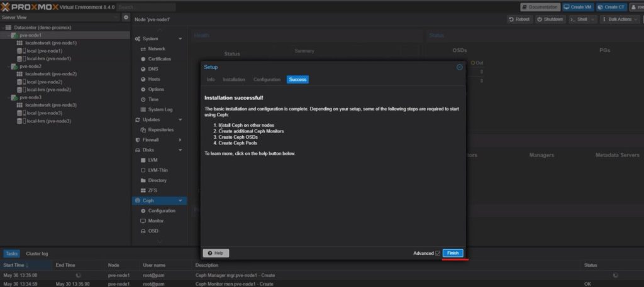Image resolution: width=644 pixels, height=287 pixels.
Task: Click the Finish button in Setup dialog
Action: pyautogui.click(x=453, y=253)
